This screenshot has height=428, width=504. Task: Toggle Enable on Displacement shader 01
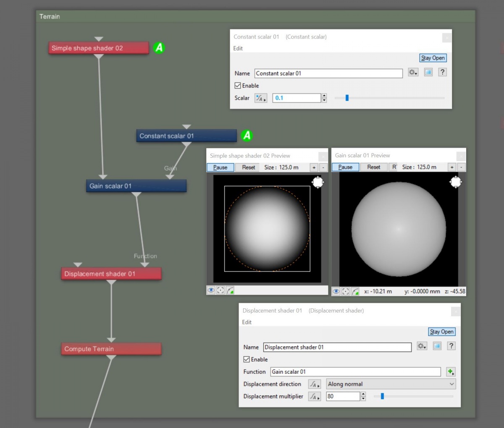(247, 359)
